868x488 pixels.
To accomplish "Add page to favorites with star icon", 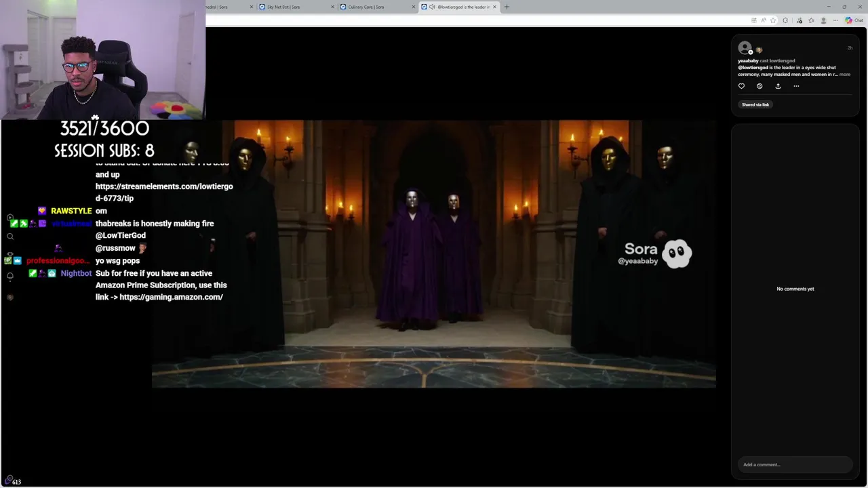I will 773,20.
